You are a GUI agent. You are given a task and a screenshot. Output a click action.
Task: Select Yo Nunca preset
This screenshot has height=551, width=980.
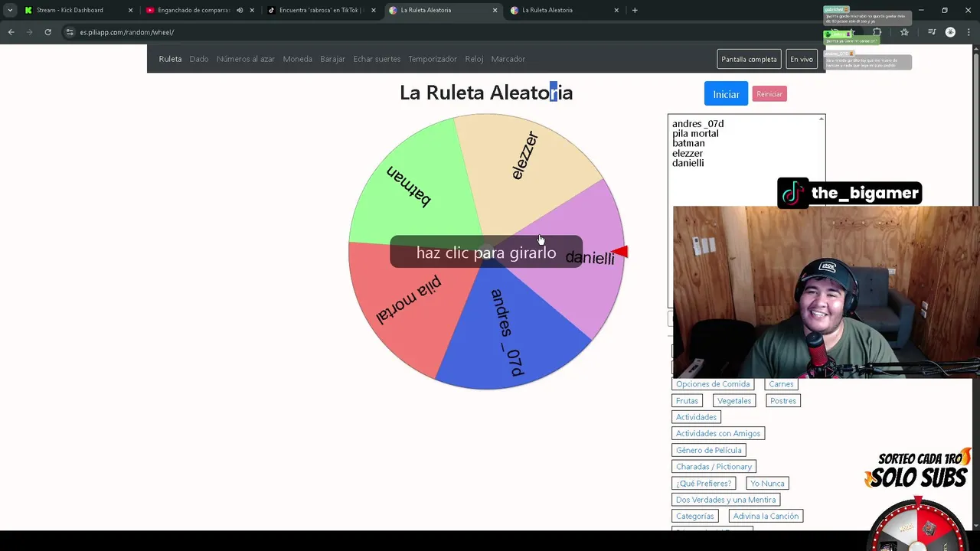click(767, 484)
